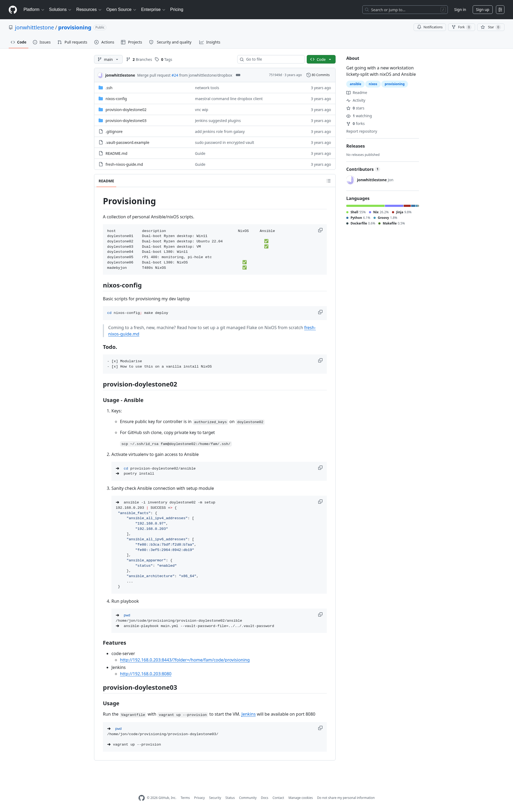Click the Sign up button

point(482,9)
